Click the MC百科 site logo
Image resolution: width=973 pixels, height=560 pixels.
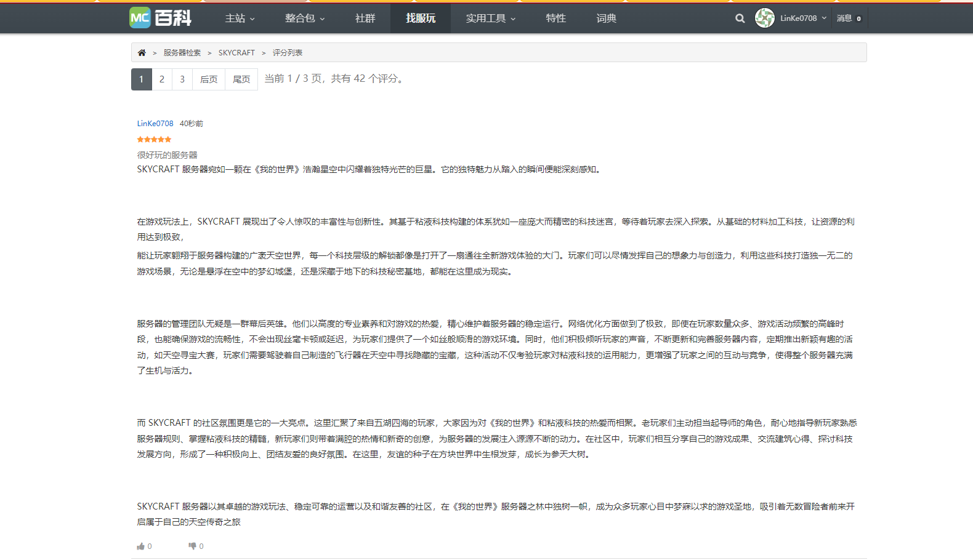[160, 18]
